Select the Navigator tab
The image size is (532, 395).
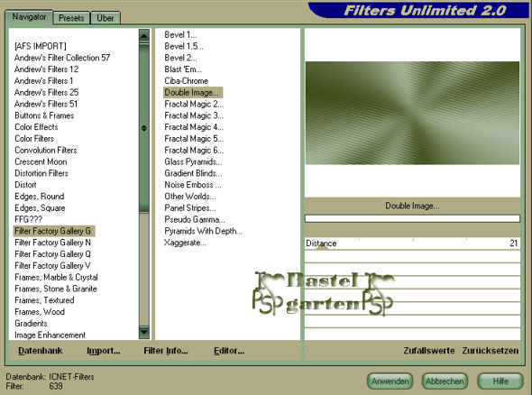(29, 17)
